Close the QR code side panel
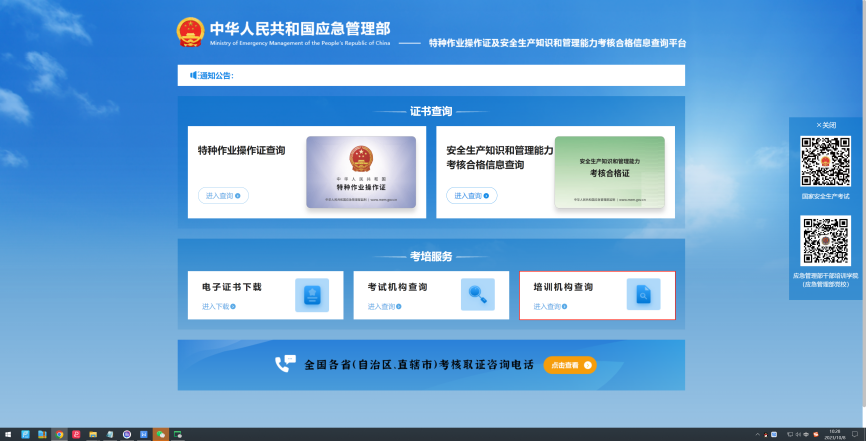This screenshot has height=441, width=866. click(x=825, y=125)
